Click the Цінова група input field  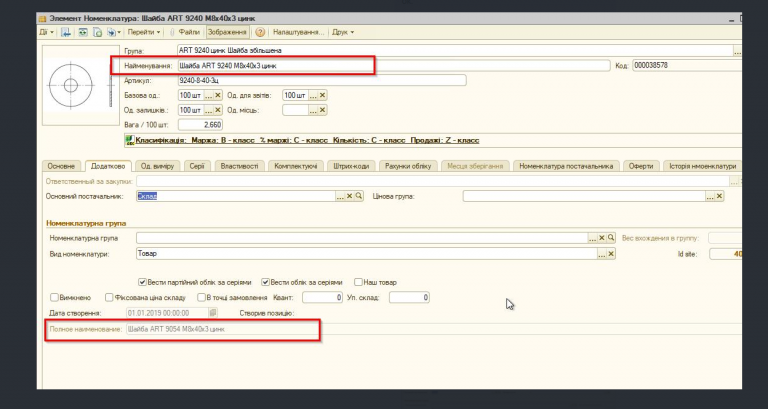(x=584, y=196)
